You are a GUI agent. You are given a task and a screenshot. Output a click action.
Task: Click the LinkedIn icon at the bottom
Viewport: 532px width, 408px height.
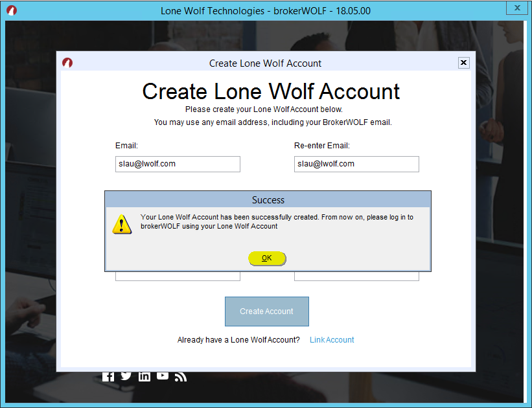click(144, 376)
